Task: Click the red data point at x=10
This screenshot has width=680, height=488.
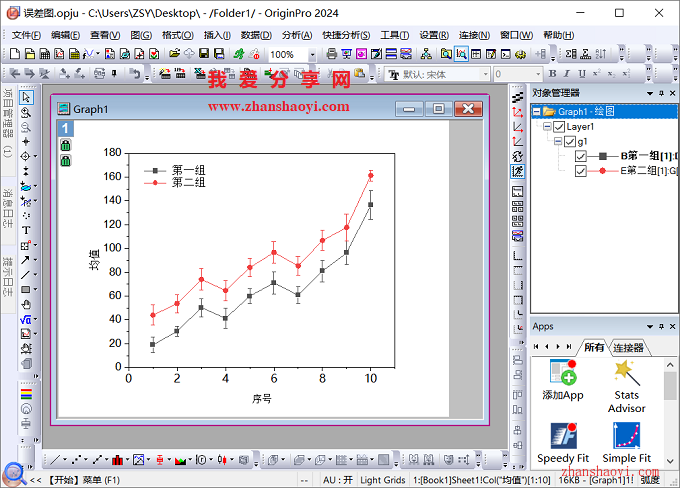Action: point(371,175)
